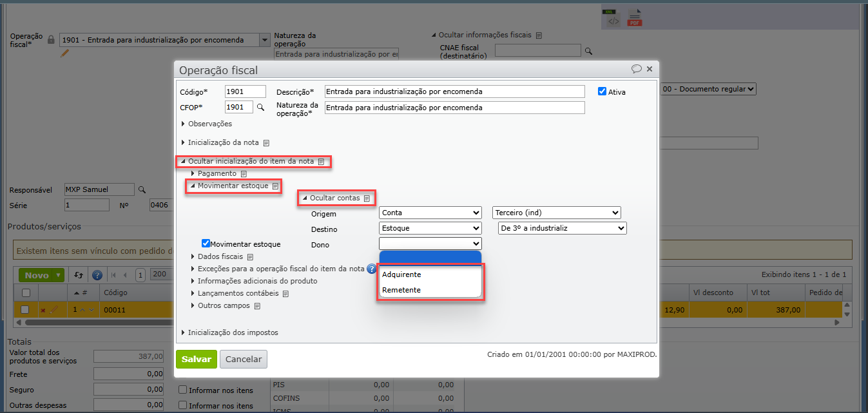Open the XML export icon
This screenshot has width=868, height=413.
(x=613, y=18)
